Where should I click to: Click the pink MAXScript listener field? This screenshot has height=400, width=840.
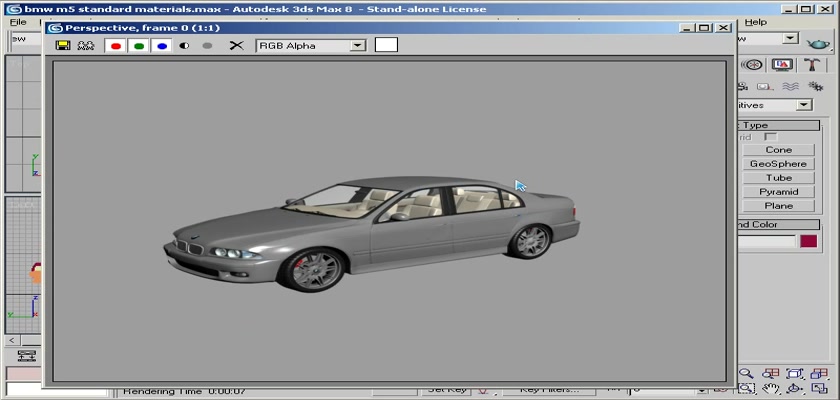click(x=25, y=373)
